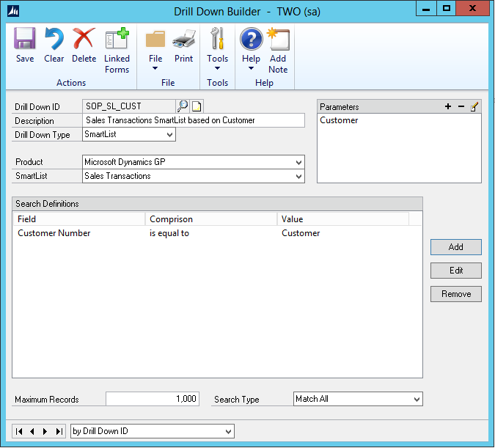Go to previous record

pyautogui.click(x=32, y=431)
